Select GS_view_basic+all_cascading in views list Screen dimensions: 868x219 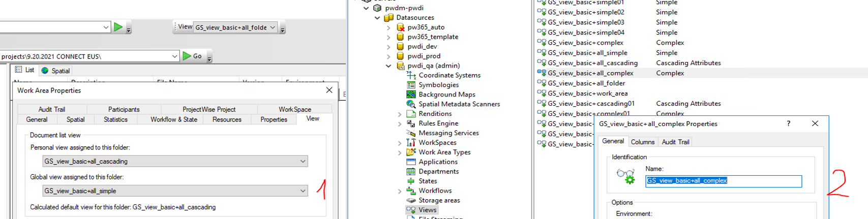click(x=592, y=63)
